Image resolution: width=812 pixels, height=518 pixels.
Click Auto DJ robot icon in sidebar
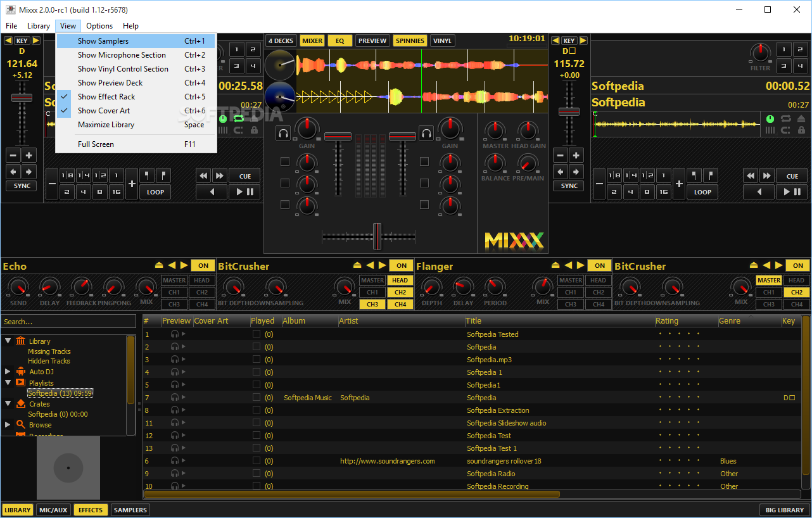click(20, 372)
